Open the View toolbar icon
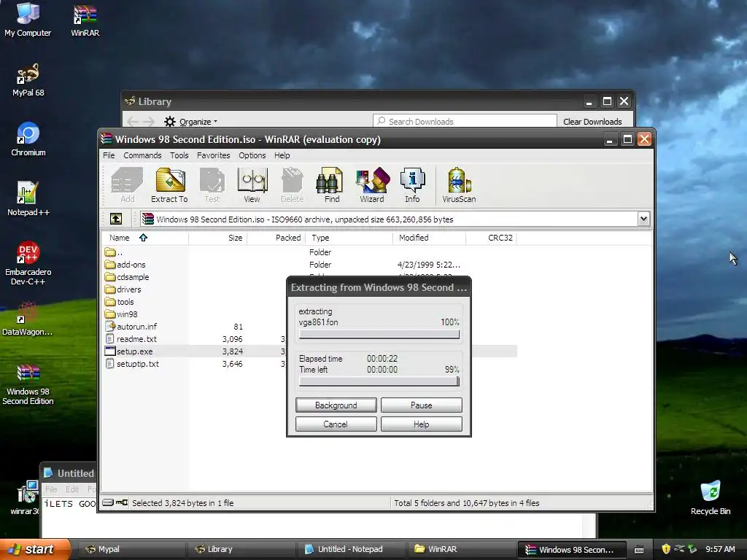Image resolution: width=747 pixels, height=560 pixels. tap(252, 186)
